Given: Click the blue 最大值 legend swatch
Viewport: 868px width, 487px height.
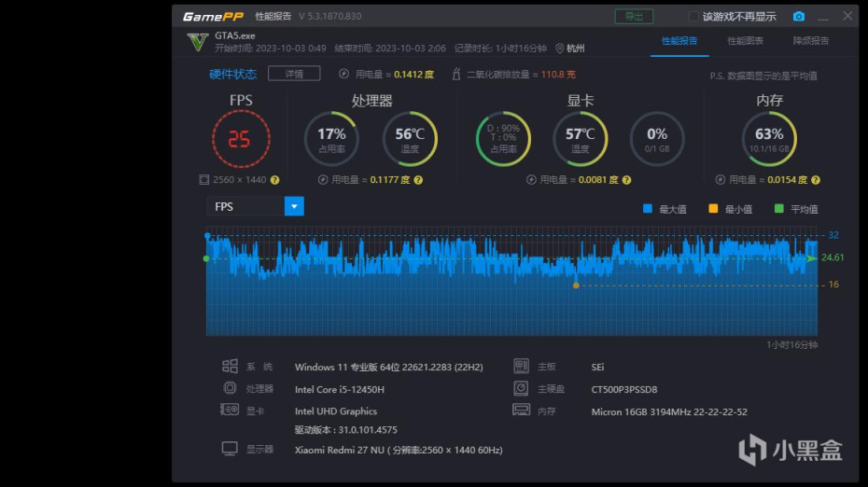Looking at the screenshot, I should tap(647, 209).
